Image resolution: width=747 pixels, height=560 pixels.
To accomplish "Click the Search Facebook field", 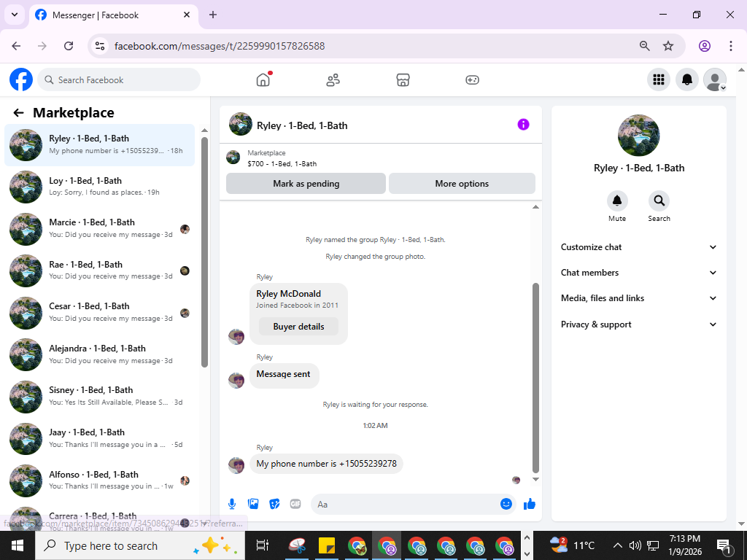I will click(119, 79).
